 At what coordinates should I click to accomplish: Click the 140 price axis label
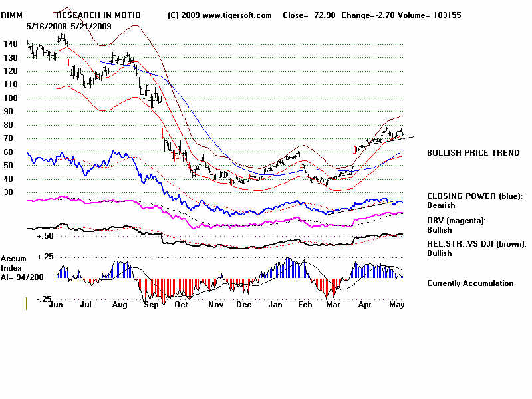tap(10, 43)
